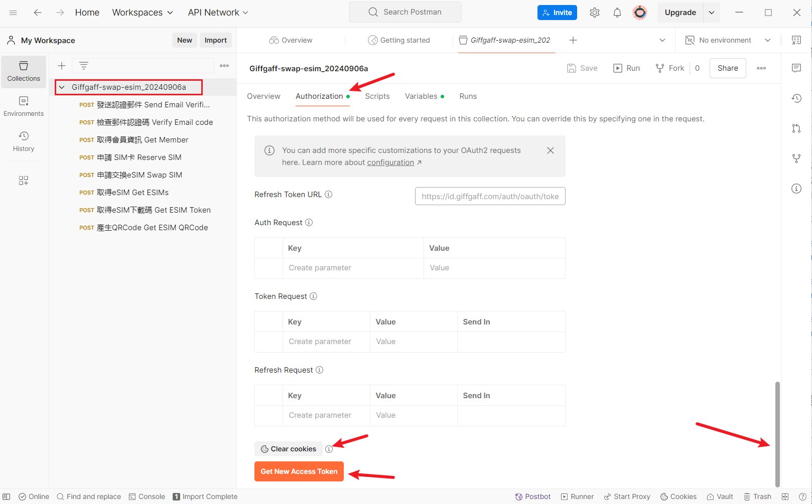The height and width of the screenshot is (504, 812).
Task: Click the info icon next to Clear cookies
Action: tap(329, 449)
